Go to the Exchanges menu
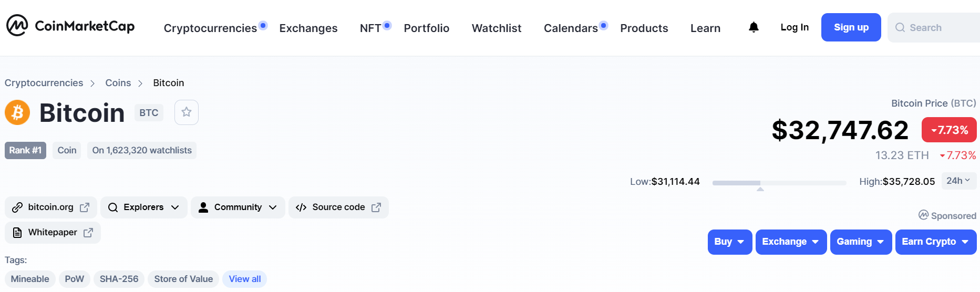The width and height of the screenshot is (980, 292). point(308,28)
